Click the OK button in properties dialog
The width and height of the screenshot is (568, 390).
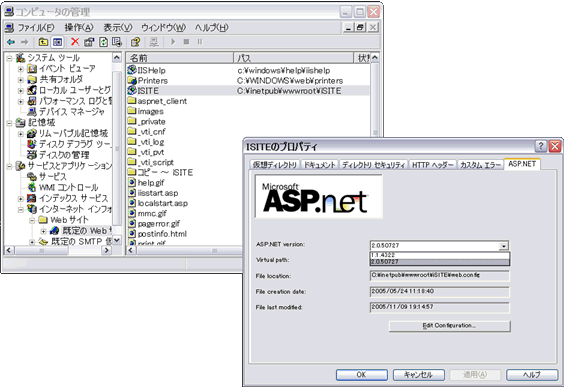pos(362,375)
